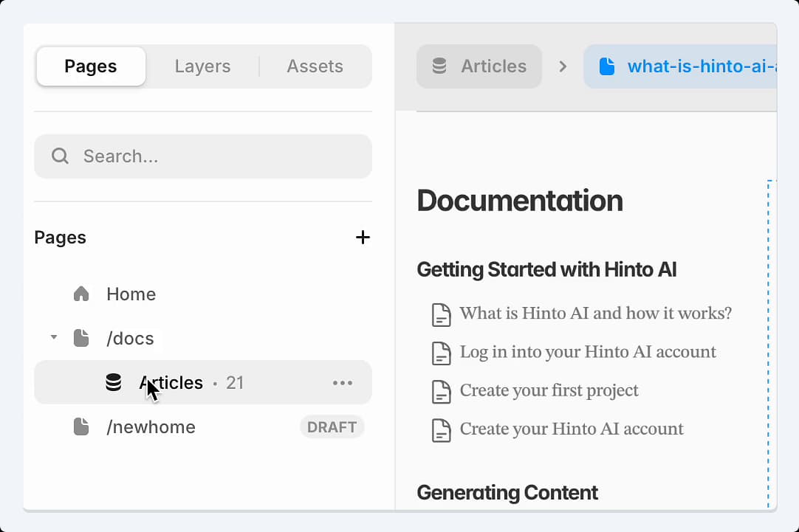Click the /newhome page file icon
799x532 pixels.
[81, 426]
